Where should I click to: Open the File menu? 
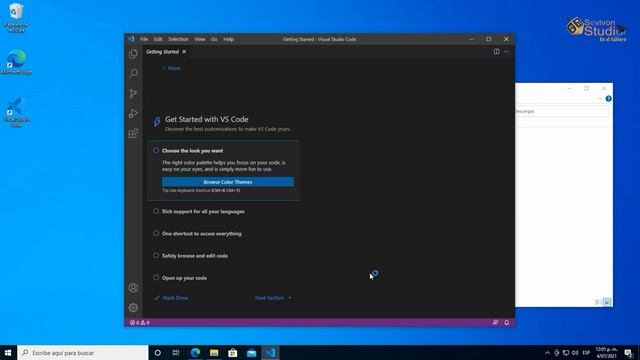coord(144,39)
